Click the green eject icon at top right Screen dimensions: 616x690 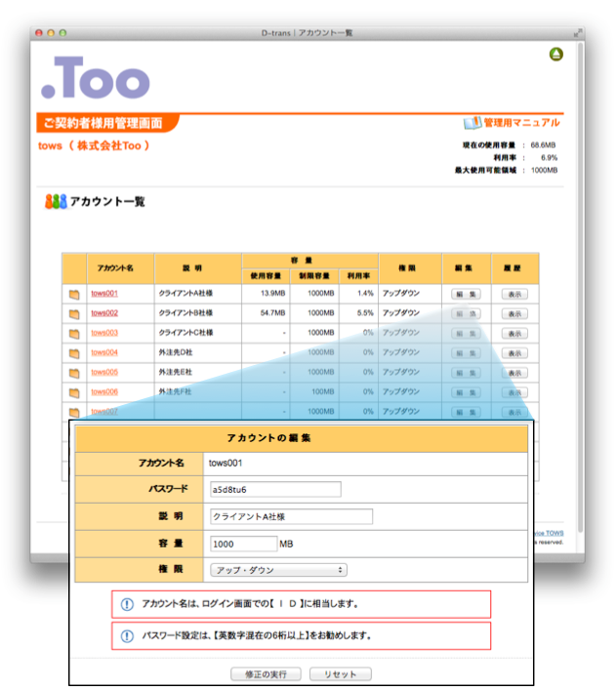click(x=555, y=55)
